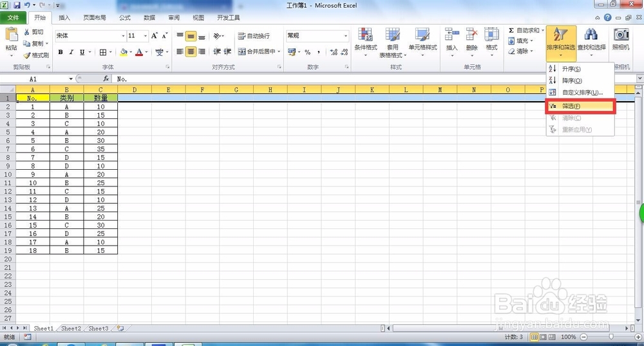The image size is (644, 346).
Task: Open the font size dropdown showing 11
Action: [x=146, y=35]
